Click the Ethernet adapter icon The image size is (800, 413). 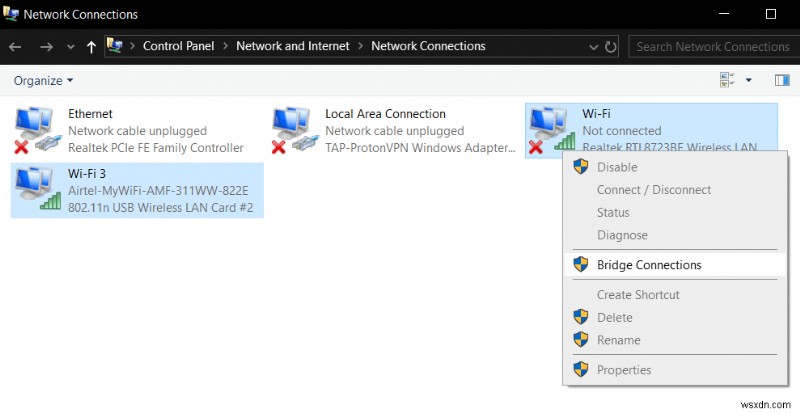coord(38,130)
